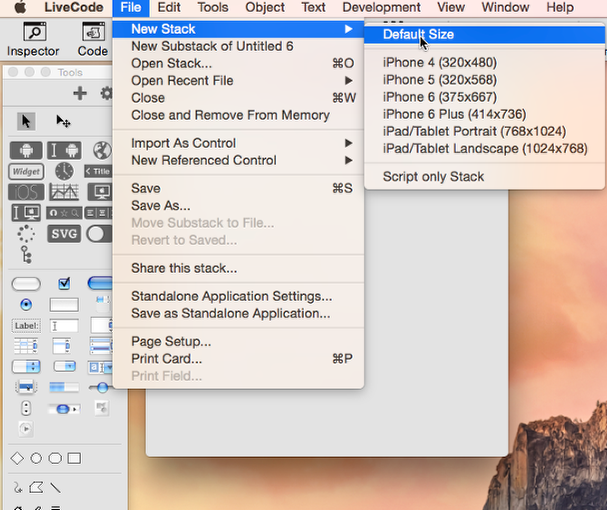The image size is (607, 510).
Task: Click the rounded push button control icon
Action: click(26, 284)
